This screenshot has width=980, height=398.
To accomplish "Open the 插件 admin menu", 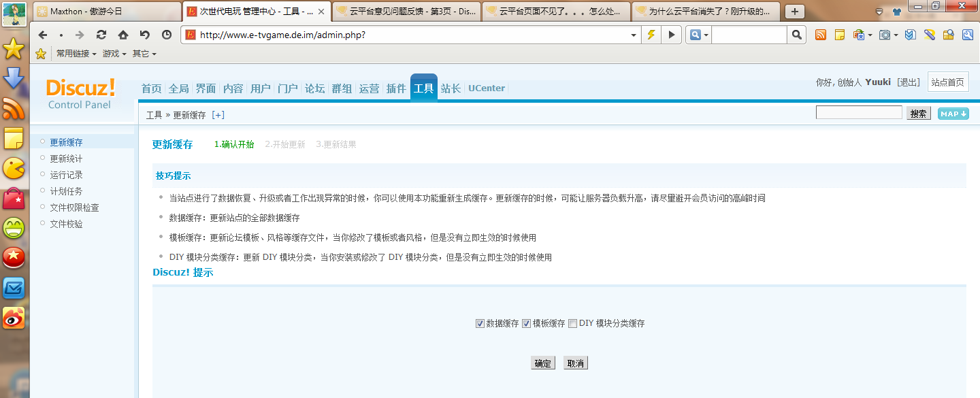I will coord(396,88).
